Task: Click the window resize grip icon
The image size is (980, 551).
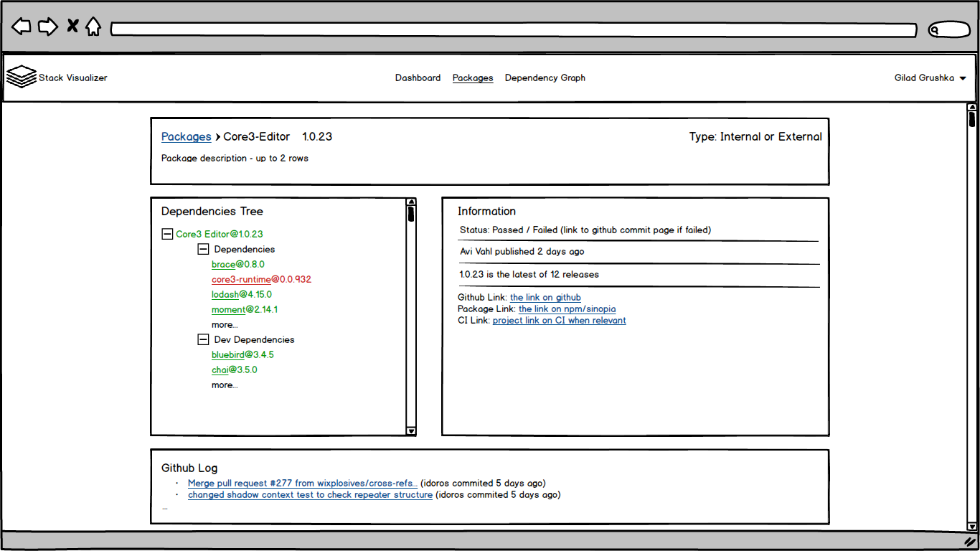Action: [x=970, y=542]
